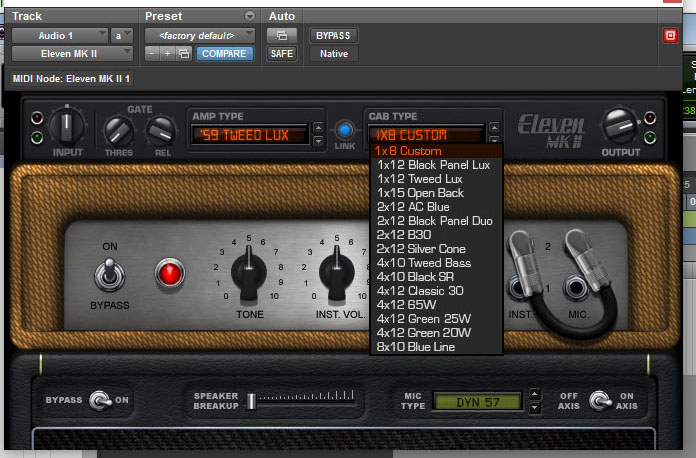This screenshot has width=696, height=458.
Task: Click the gate THRES knob
Action: pyautogui.click(x=118, y=131)
